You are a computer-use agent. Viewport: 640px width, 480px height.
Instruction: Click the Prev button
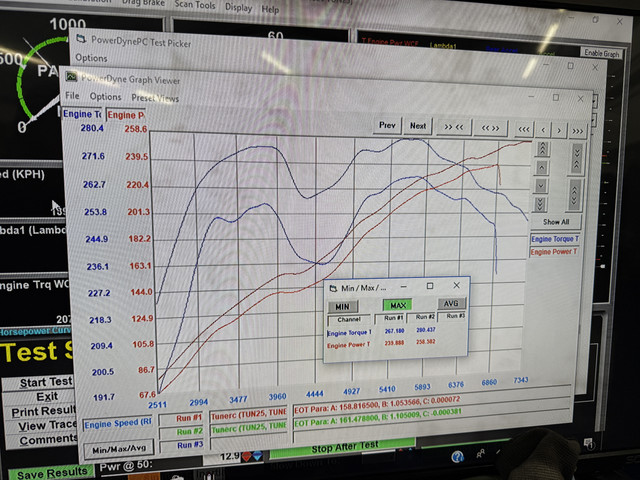387,125
